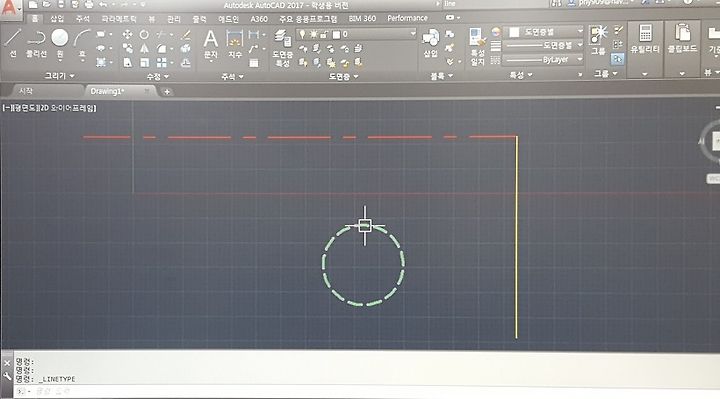Click the Leader tool icon
The height and width of the screenshot is (399, 720).
pyautogui.click(x=253, y=49)
